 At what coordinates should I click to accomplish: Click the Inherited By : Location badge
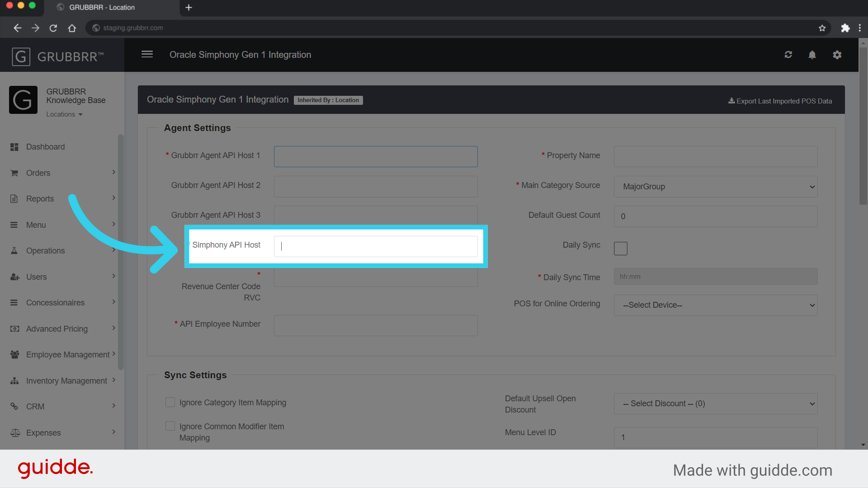pos(328,100)
